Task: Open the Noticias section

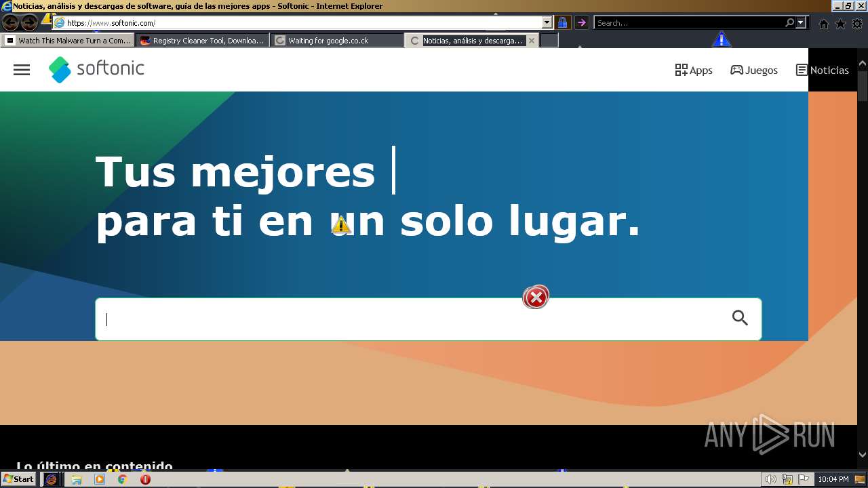Action: click(823, 70)
